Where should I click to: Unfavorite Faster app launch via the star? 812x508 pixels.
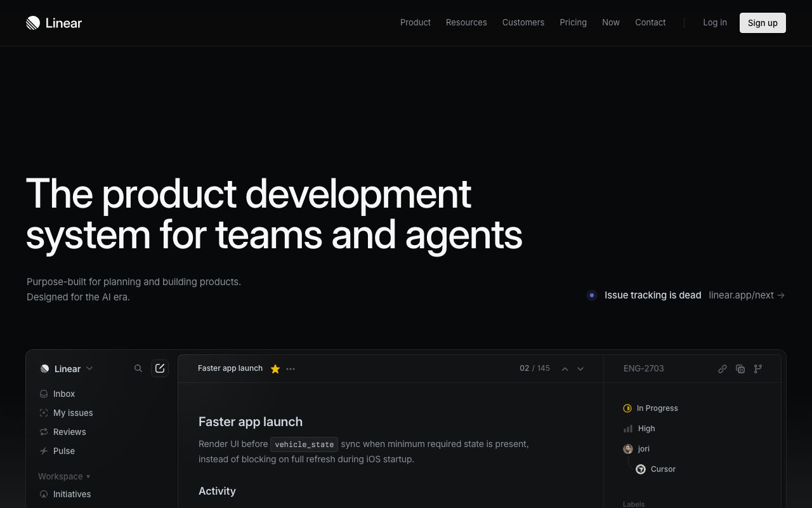coord(275,368)
